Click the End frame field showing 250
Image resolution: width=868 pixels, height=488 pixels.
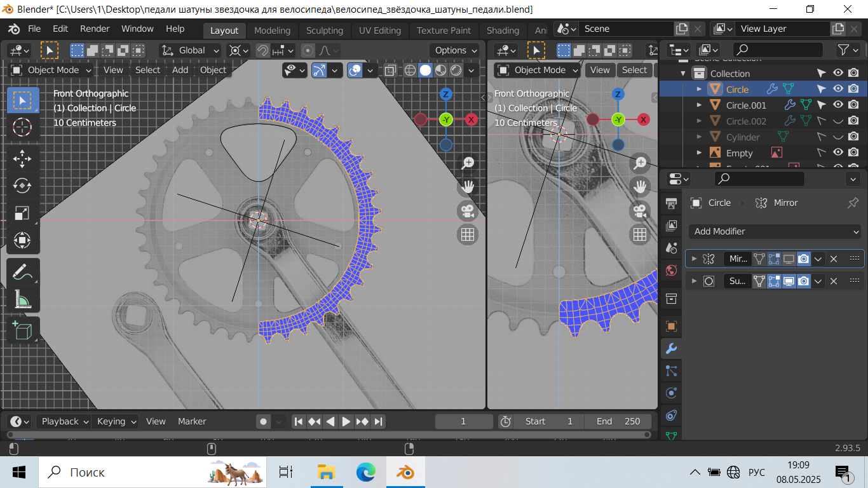(618, 421)
